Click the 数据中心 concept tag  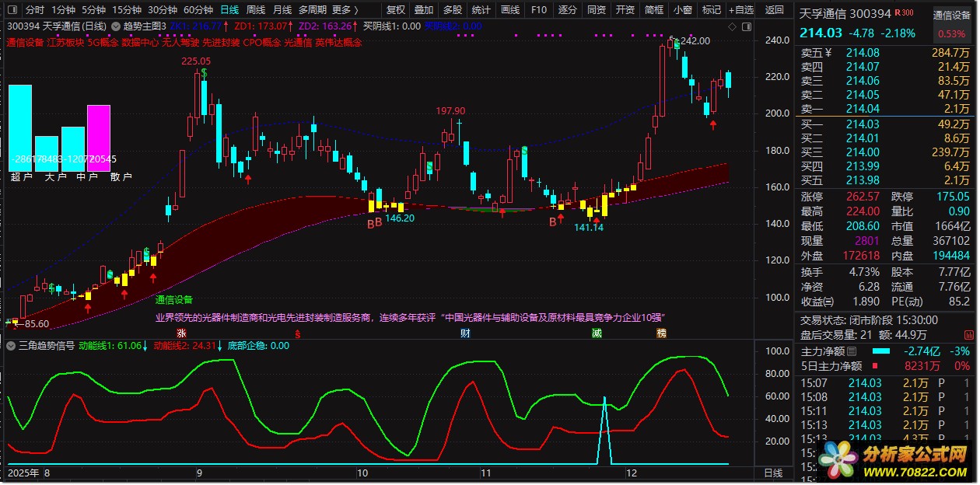[x=140, y=43]
